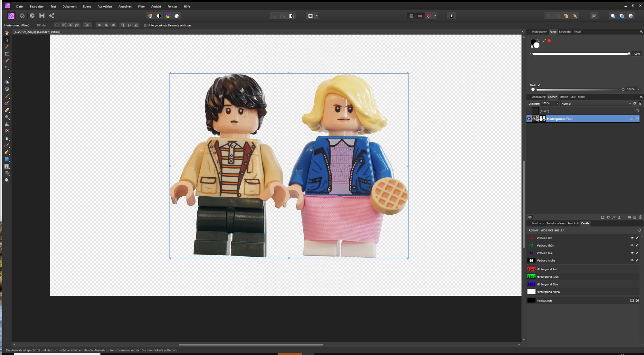Switch to the Effekte tab
Image resolution: width=644 pixels, height=355 pixels.
coord(563,97)
